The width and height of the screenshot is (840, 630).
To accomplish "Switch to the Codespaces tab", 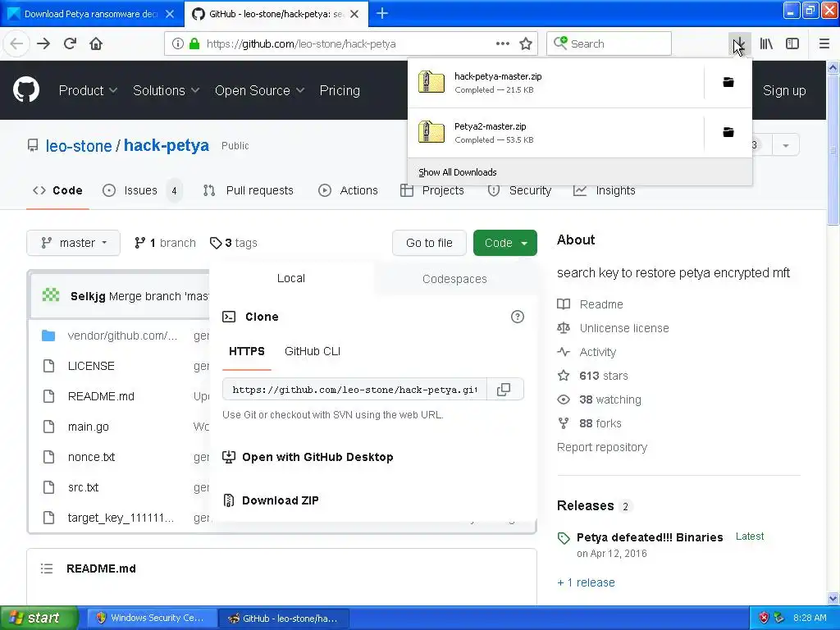I will pyautogui.click(x=454, y=279).
